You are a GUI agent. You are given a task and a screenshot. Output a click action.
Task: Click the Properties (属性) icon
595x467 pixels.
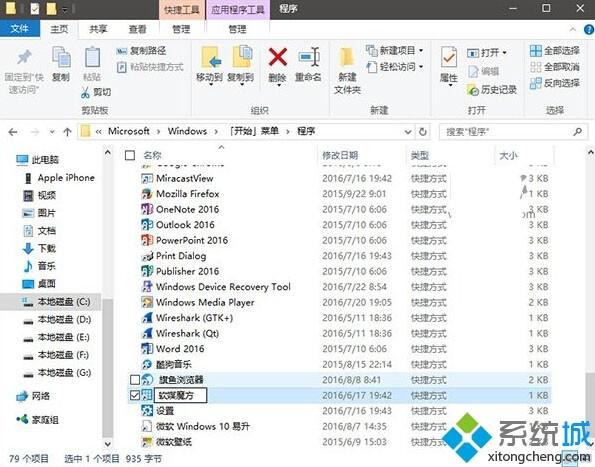click(449, 58)
